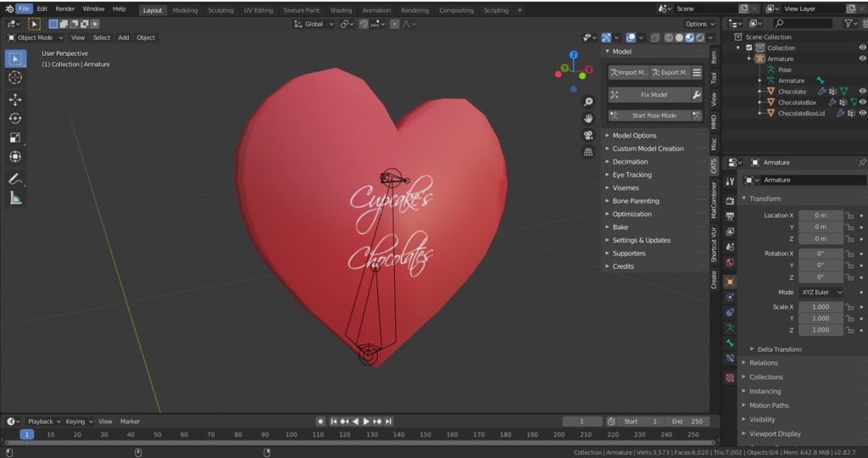Viewport: 868px width, 458px height.
Task: Click the Fix Model button
Action: (654, 95)
